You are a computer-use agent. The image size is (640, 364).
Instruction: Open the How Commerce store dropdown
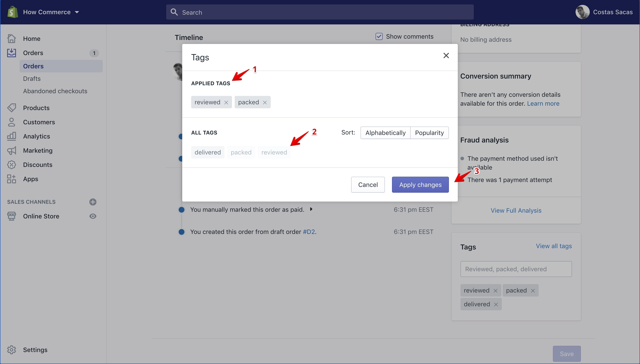coord(51,12)
